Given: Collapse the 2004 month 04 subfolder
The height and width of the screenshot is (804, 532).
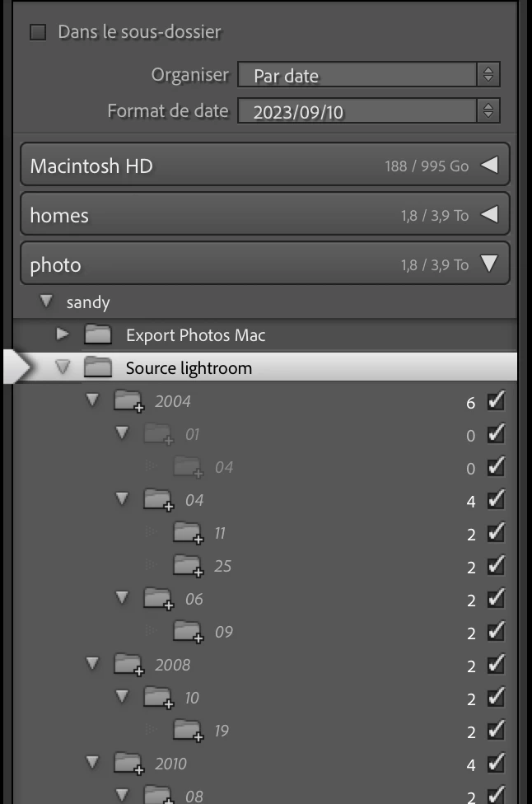Looking at the screenshot, I should click(x=122, y=498).
